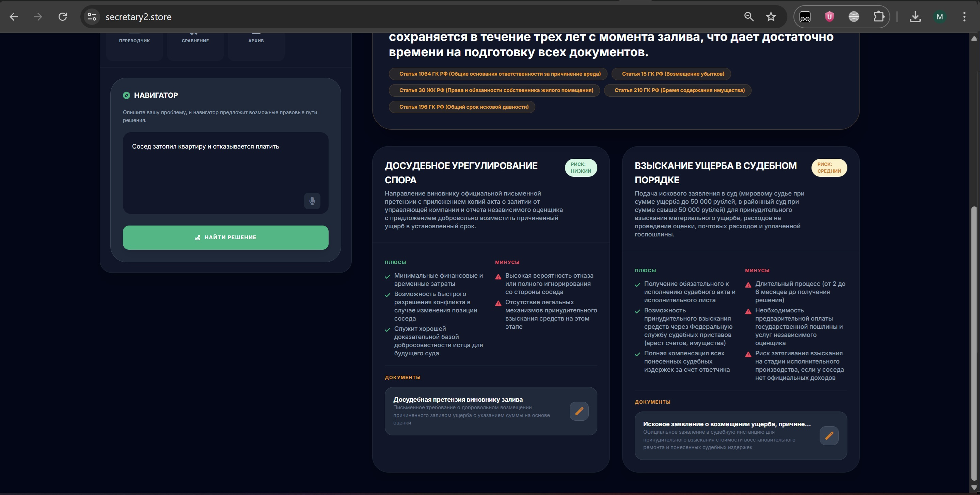Open the browser downloads icon

[915, 17]
